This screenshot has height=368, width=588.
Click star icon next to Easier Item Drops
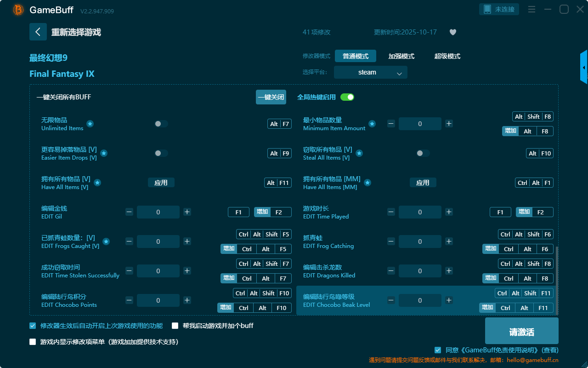pos(104,153)
